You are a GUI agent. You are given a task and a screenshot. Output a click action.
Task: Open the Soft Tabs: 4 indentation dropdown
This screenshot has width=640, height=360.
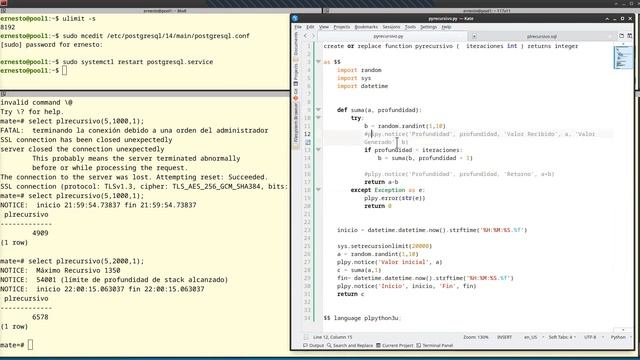pyautogui.click(x=562, y=337)
